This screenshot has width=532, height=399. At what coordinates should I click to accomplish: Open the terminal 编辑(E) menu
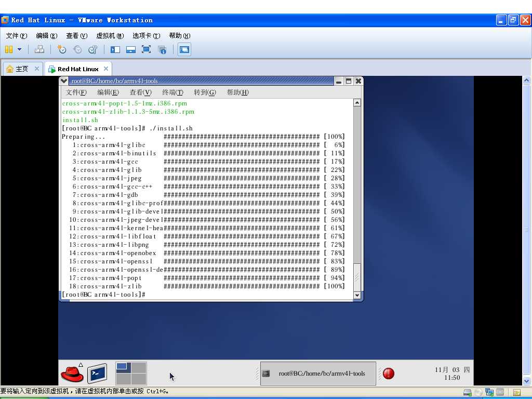pos(108,92)
